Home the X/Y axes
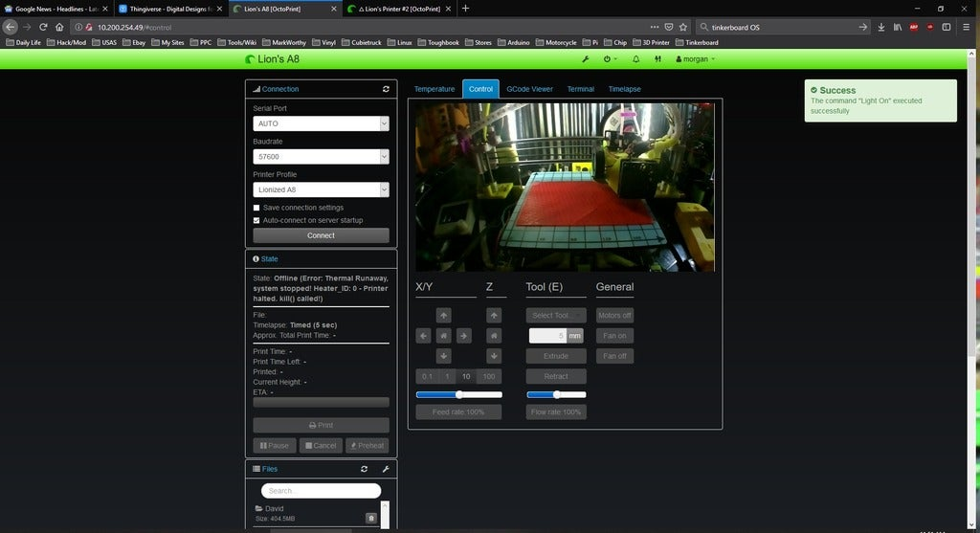The image size is (980, 533). (x=443, y=336)
